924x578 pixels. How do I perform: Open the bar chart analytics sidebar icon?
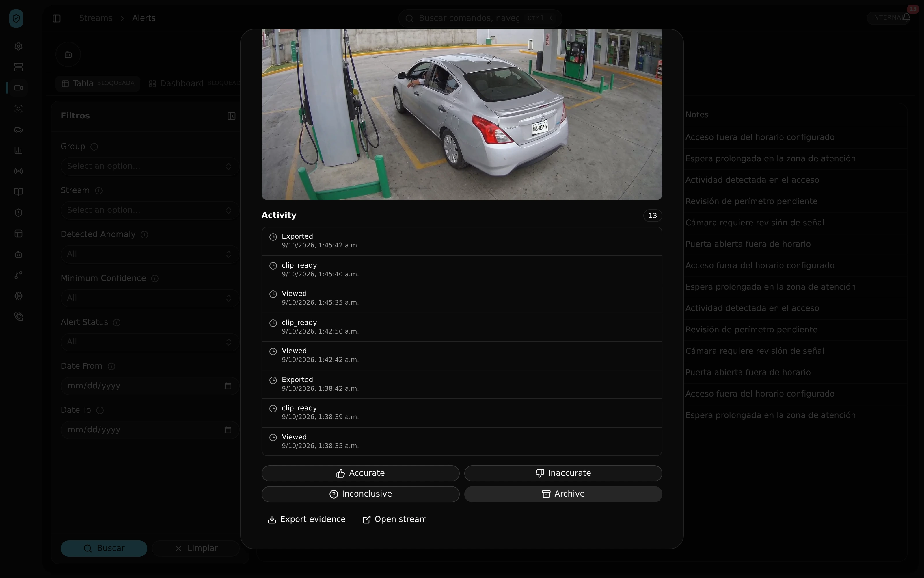click(18, 150)
